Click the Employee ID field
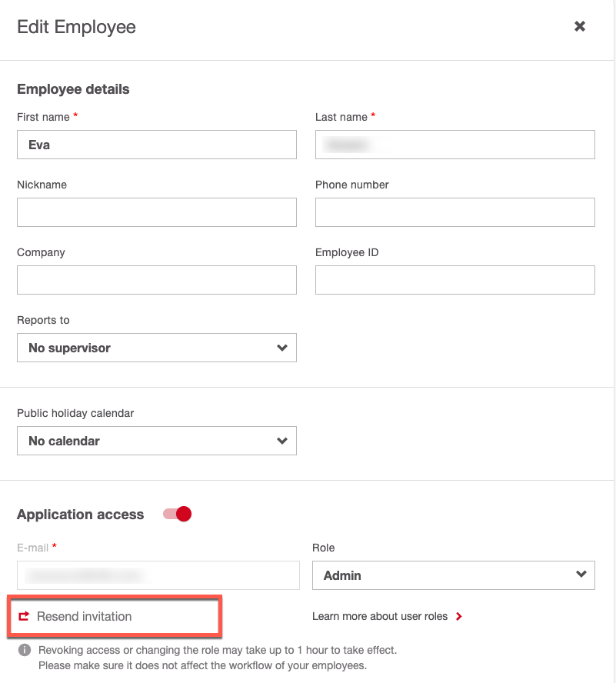This screenshot has height=683, width=616. [x=455, y=280]
